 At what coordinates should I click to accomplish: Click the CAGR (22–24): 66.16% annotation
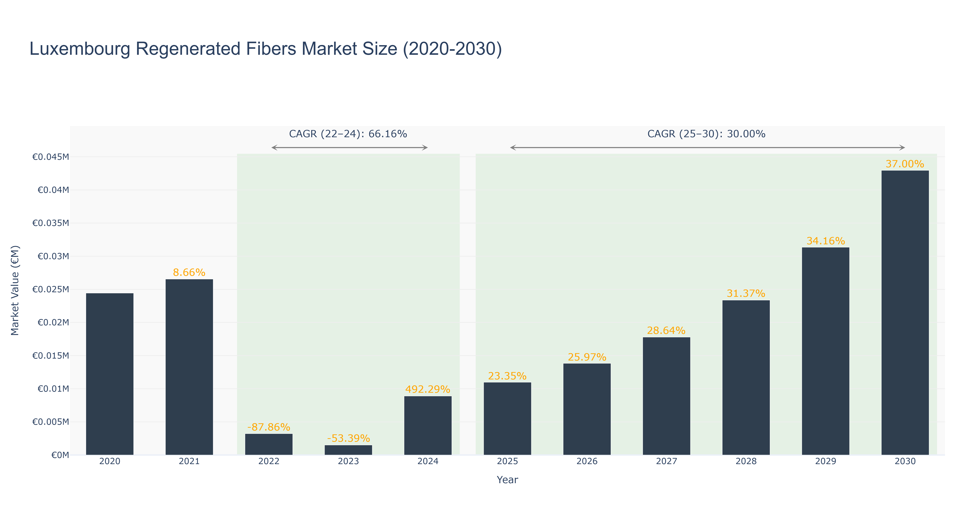[348, 134]
